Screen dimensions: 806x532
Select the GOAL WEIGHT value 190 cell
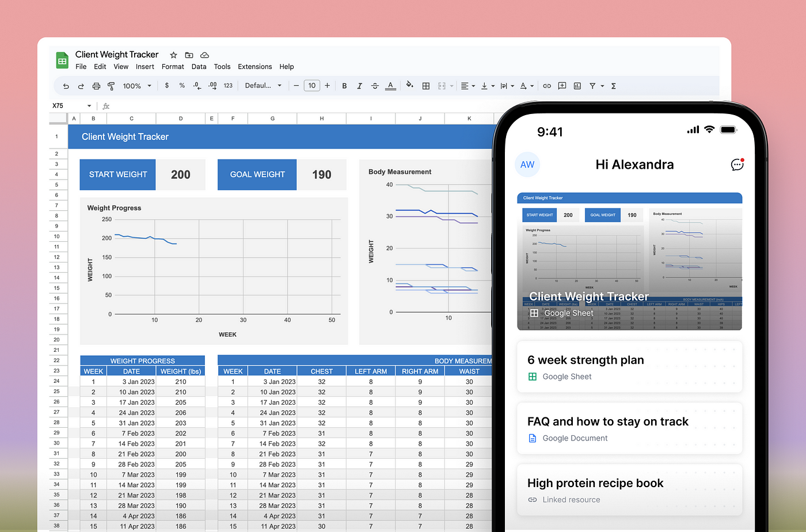click(x=321, y=174)
